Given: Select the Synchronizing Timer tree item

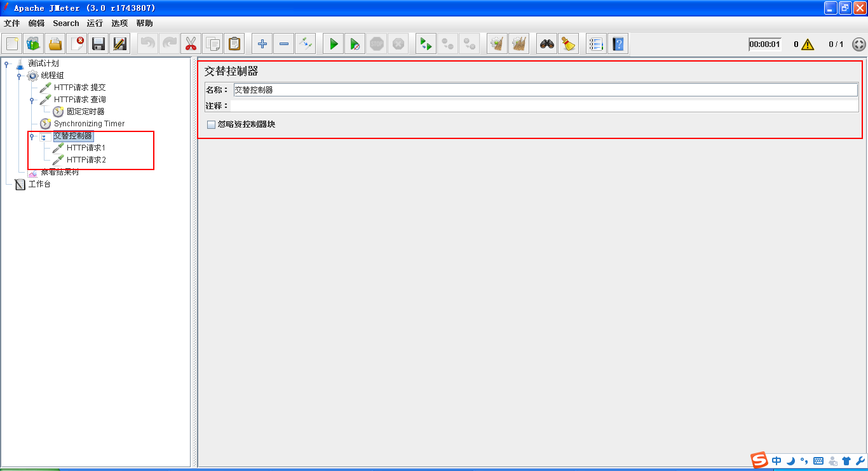Looking at the screenshot, I should click(89, 124).
